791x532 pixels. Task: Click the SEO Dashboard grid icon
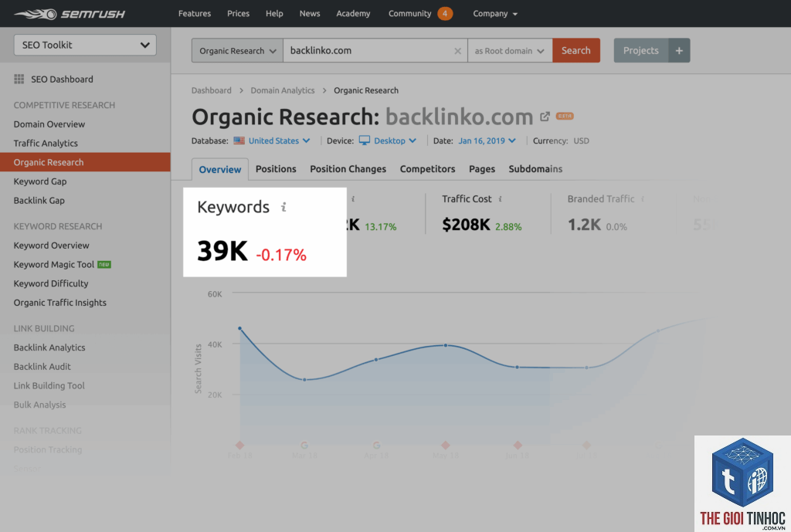coord(19,80)
